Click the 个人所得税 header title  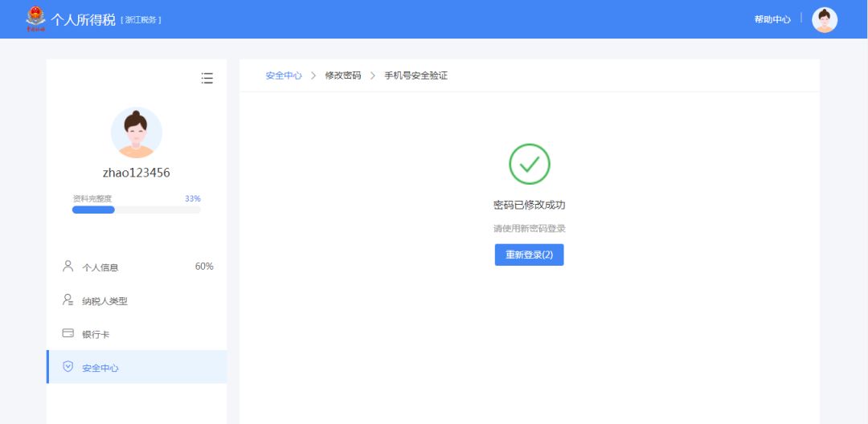click(x=84, y=19)
